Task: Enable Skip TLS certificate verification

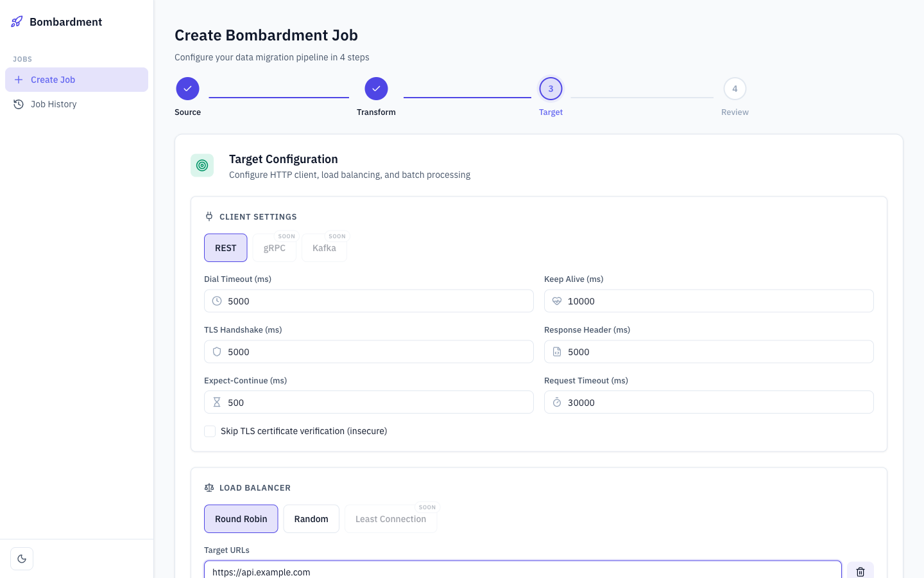Action: (x=210, y=431)
